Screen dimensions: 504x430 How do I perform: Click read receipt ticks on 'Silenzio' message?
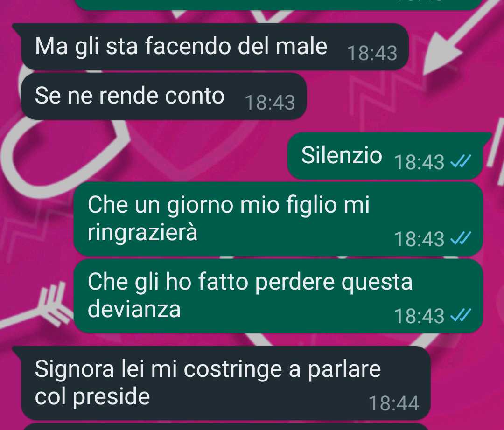(x=461, y=161)
